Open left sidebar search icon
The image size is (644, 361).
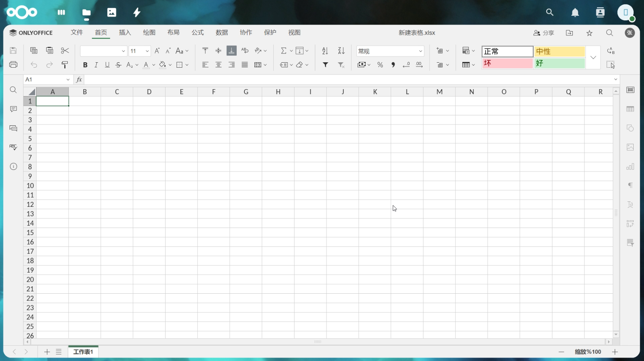click(x=13, y=90)
